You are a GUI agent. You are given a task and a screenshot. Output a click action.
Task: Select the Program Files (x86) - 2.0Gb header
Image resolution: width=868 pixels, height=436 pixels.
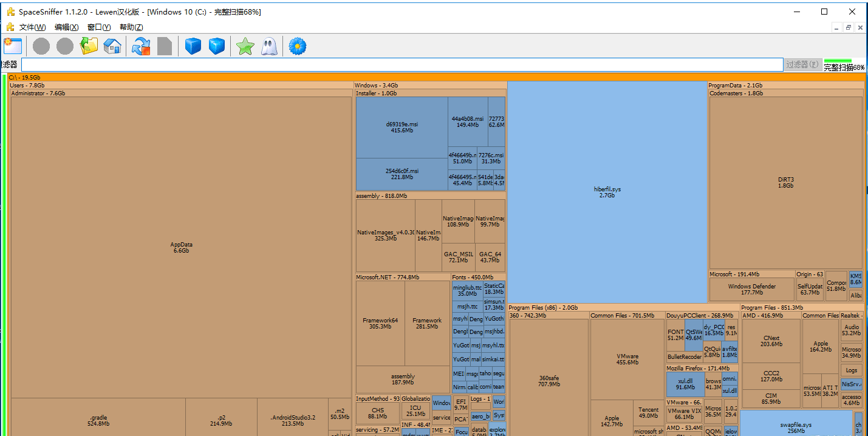point(623,308)
